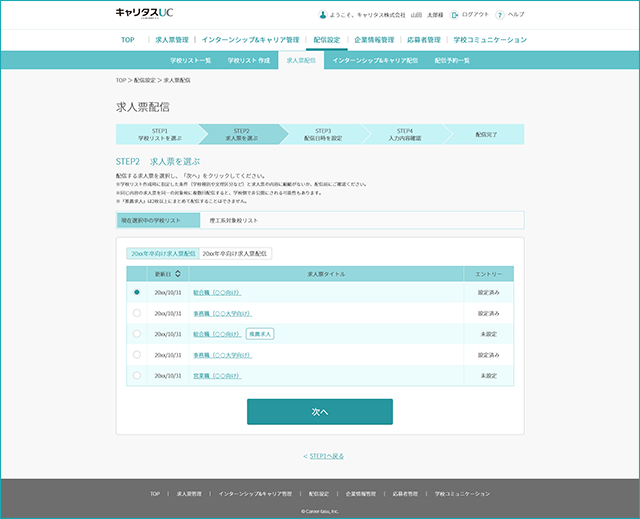Click 理工系対象校リスト school list name
The image size is (640, 519).
234,220
